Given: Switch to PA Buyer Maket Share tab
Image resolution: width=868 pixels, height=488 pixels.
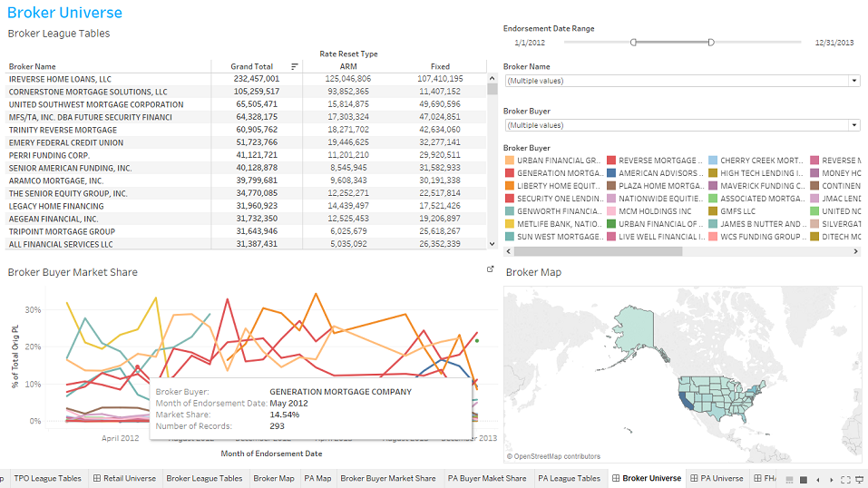Looking at the screenshot, I should click(487, 479).
